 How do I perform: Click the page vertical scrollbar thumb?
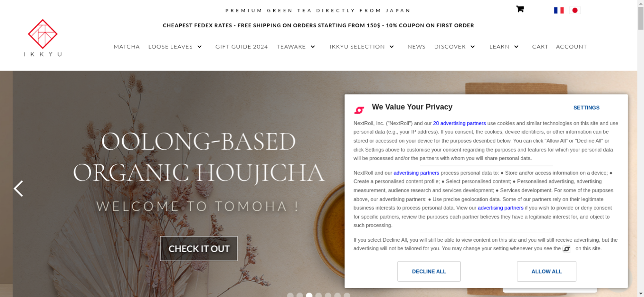click(641, 18)
